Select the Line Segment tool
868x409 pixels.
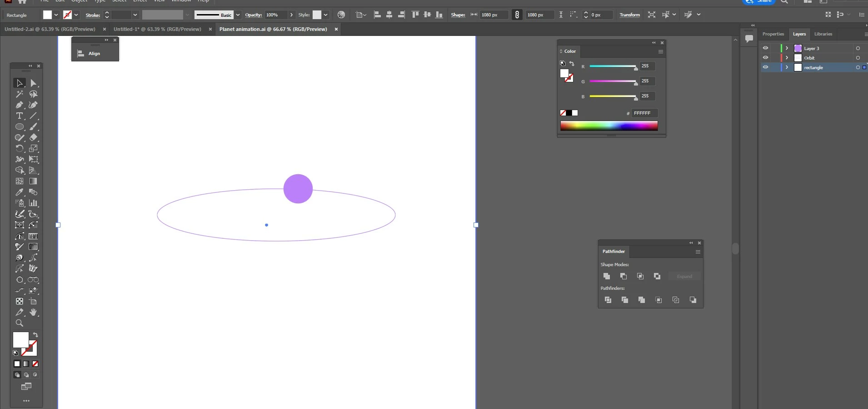pos(33,116)
